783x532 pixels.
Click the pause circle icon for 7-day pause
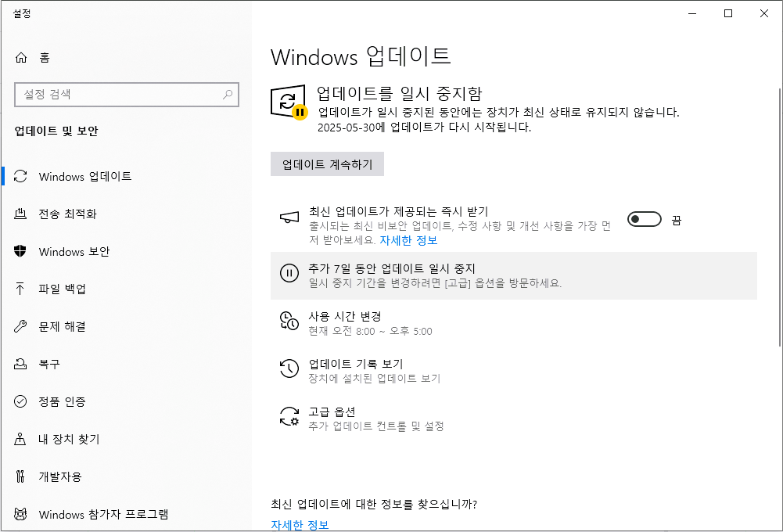pyautogui.click(x=289, y=273)
